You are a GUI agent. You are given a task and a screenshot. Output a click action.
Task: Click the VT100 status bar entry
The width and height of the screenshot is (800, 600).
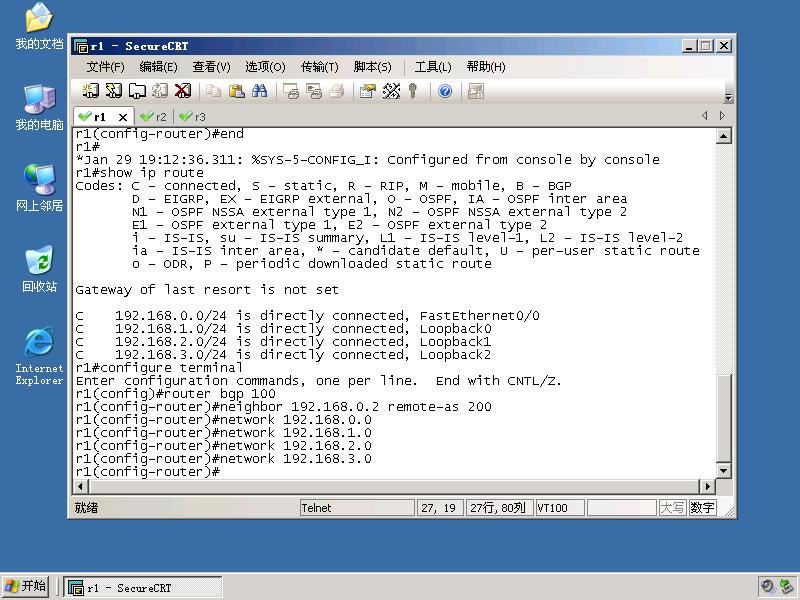pyautogui.click(x=560, y=508)
